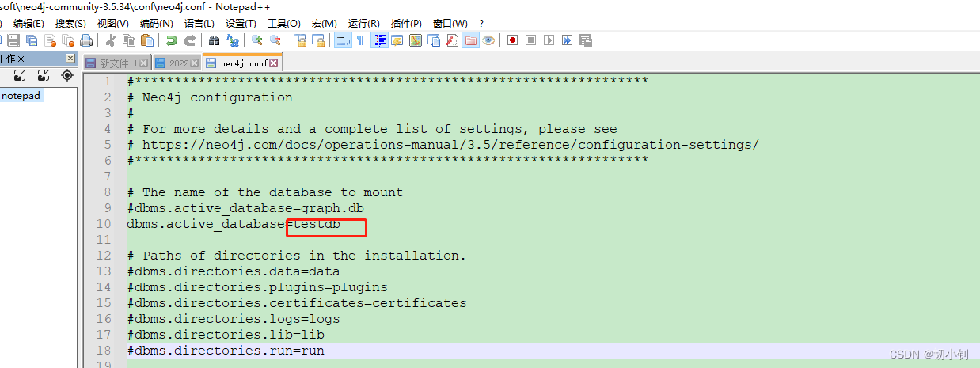Click the macro Playback icon
The height and width of the screenshot is (368, 980).
click(549, 40)
